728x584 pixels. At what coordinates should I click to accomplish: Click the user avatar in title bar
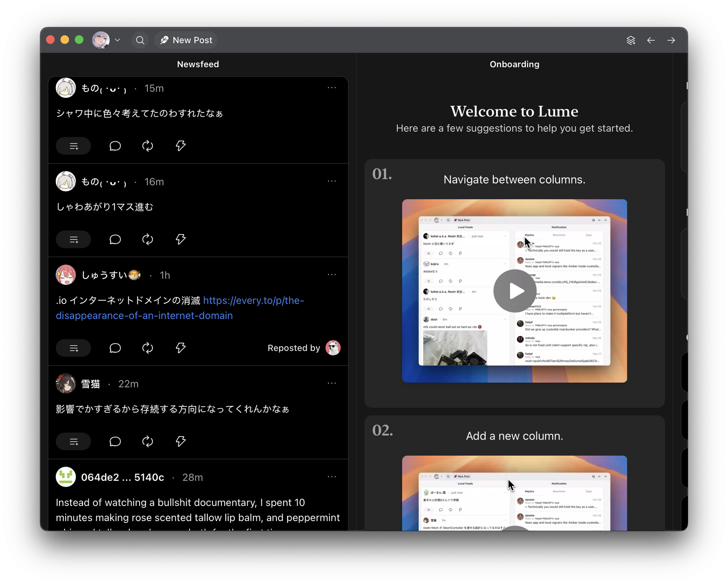tap(101, 40)
